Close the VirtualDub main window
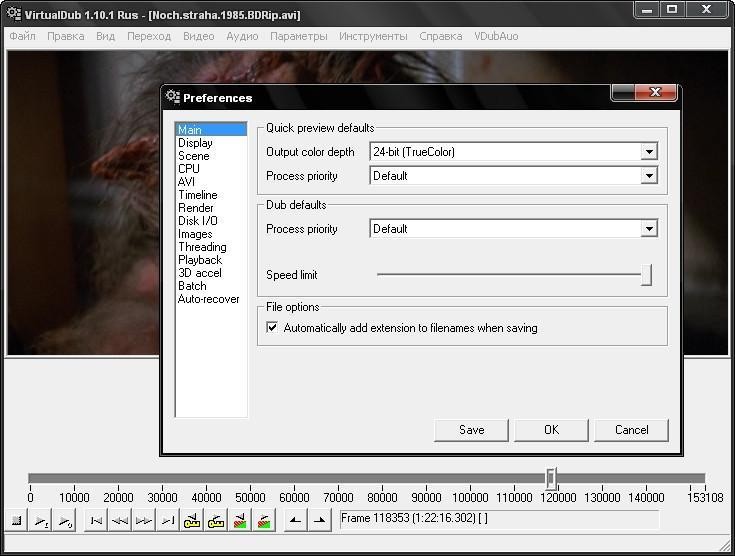 (x=707, y=9)
